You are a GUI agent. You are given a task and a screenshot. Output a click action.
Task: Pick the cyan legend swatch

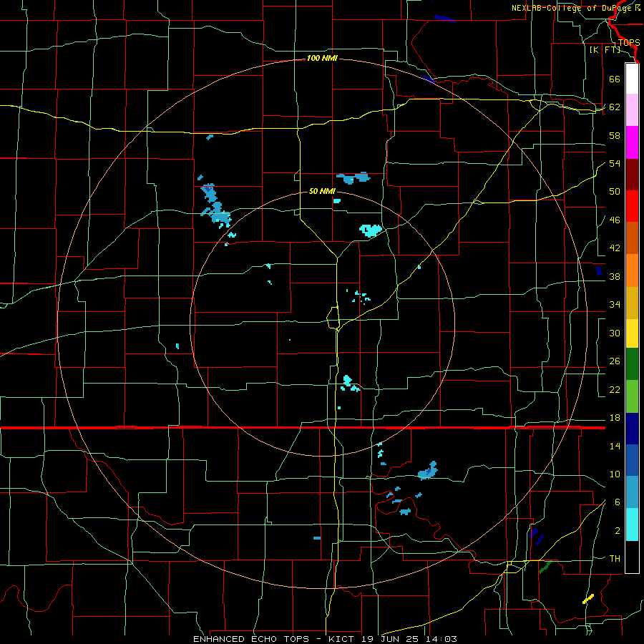point(632,525)
